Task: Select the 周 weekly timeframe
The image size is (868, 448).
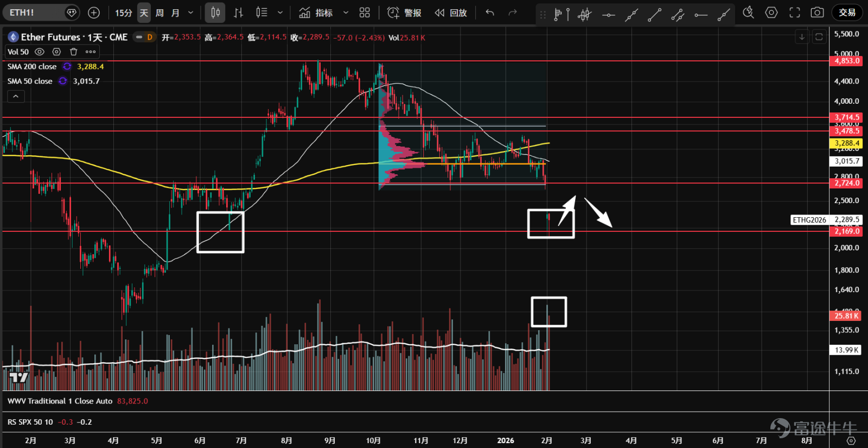Action: pyautogui.click(x=159, y=12)
